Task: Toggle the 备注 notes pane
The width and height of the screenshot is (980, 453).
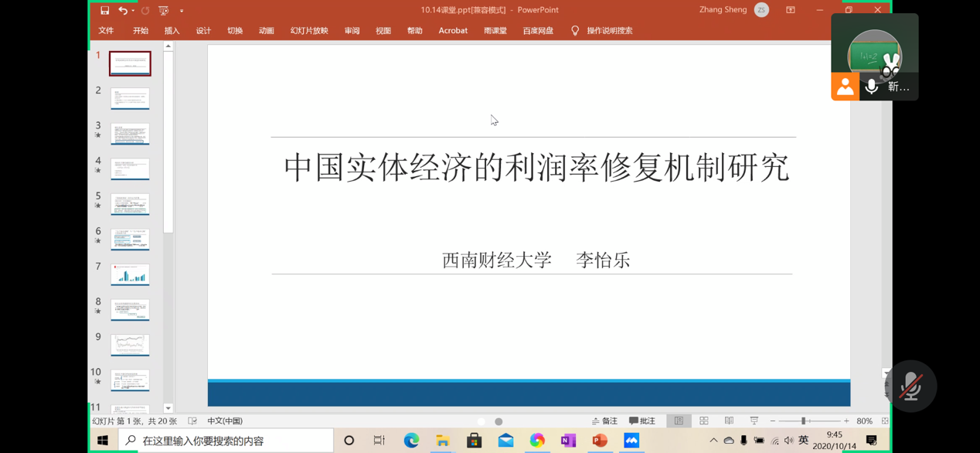Action: click(x=604, y=421)
